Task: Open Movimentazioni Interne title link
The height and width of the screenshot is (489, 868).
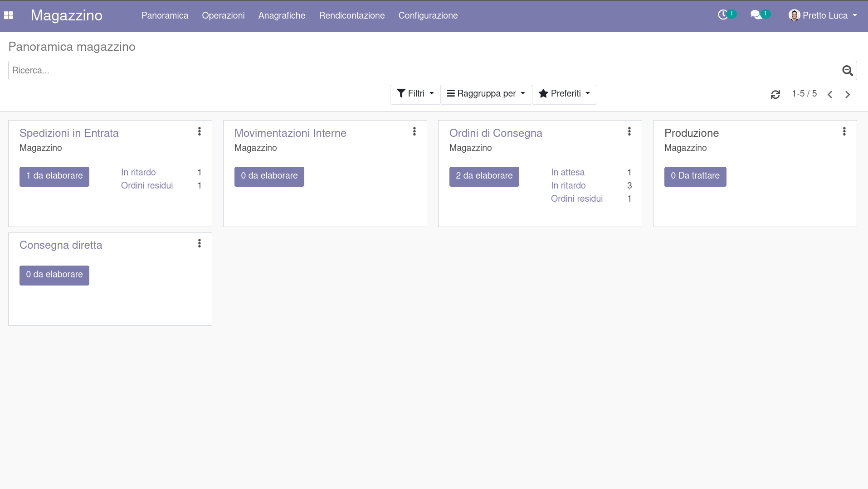Action: (290, 133)
